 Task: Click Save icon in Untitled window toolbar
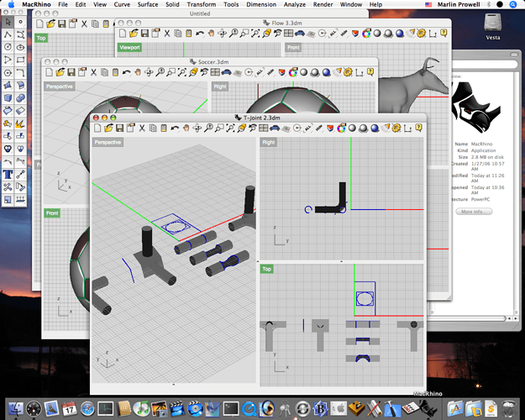click(61, 24)
